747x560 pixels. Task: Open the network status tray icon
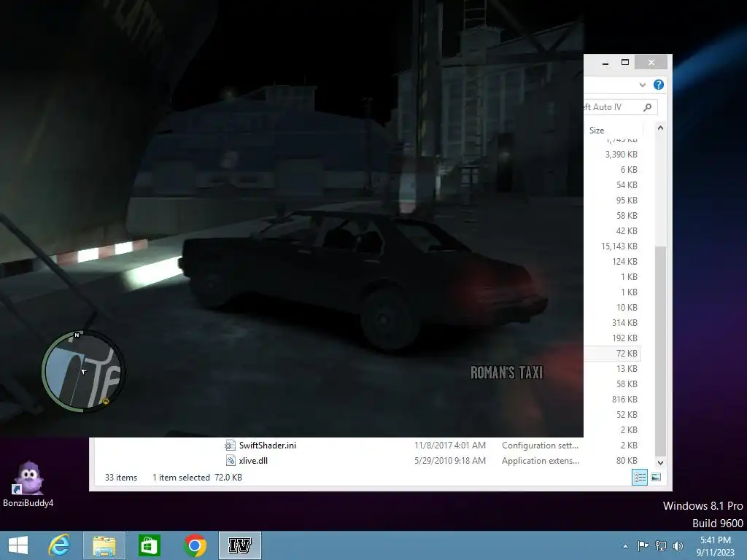click(661, 546)
